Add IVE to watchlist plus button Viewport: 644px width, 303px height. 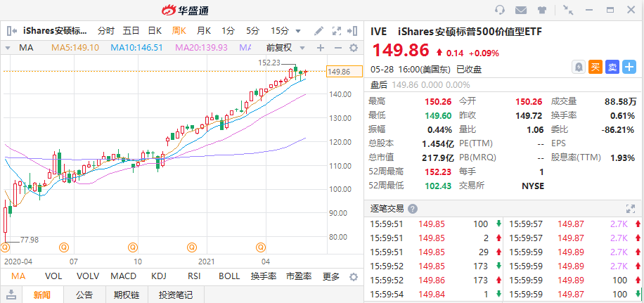[629, 67]
